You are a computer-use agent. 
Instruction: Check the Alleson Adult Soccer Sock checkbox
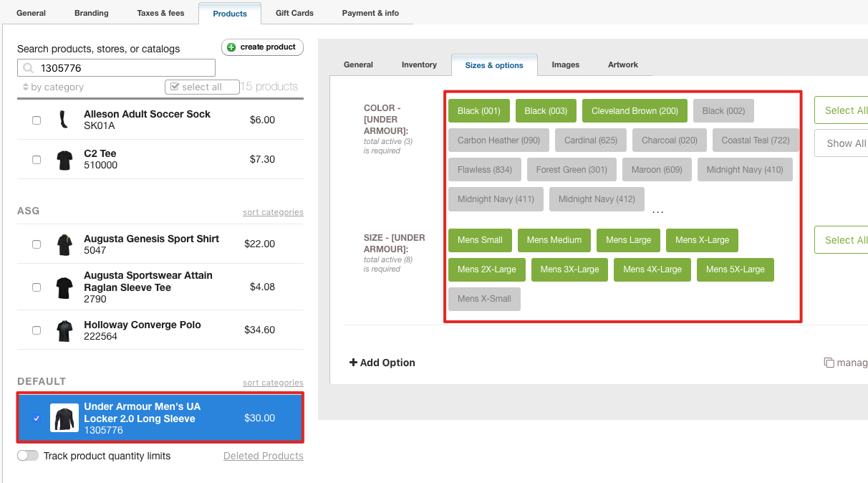click(x=37, y=120)
